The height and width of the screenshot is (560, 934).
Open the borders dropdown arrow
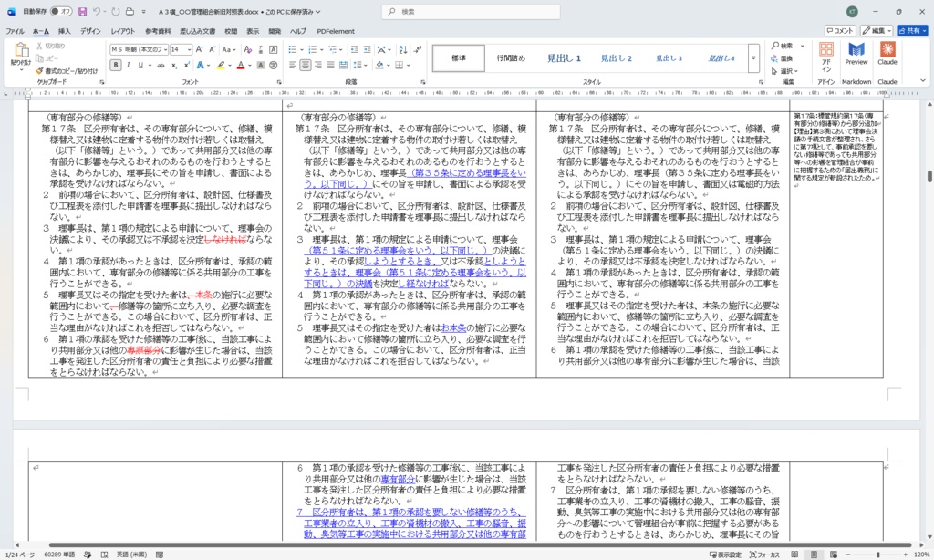(x=408, y=66)
